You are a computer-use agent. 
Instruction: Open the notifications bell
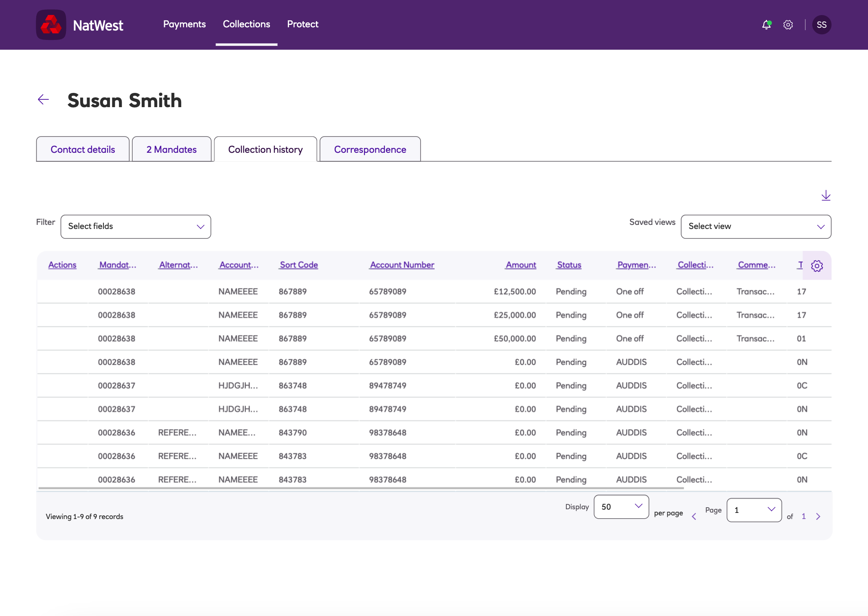[766, 25]
